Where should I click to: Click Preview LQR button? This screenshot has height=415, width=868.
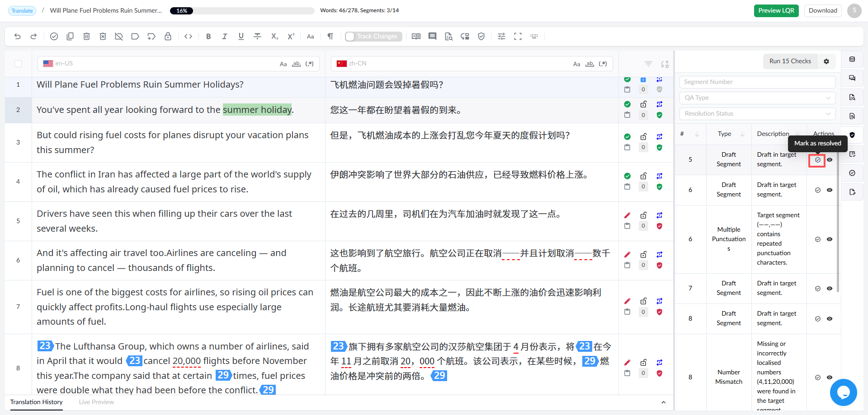(776, 11)
